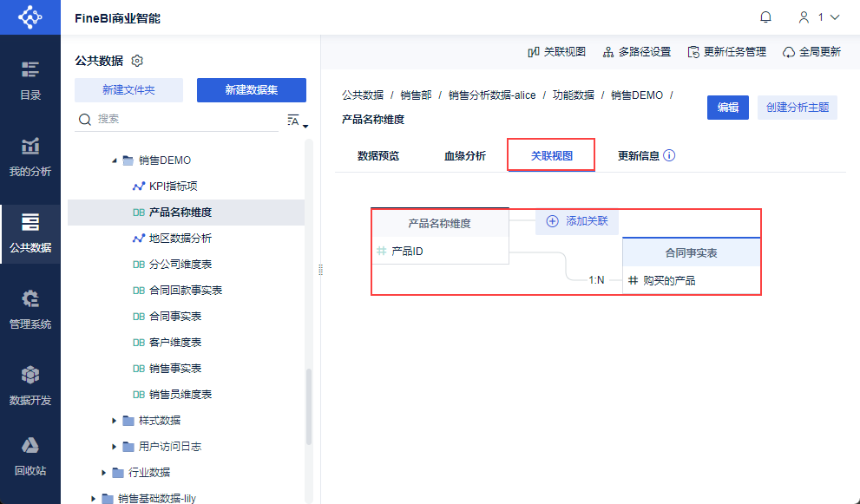This screenshot has height=504, width=860.
Task: Click the 销售DEMO folder icon
Action: click(x=128, y=160)
